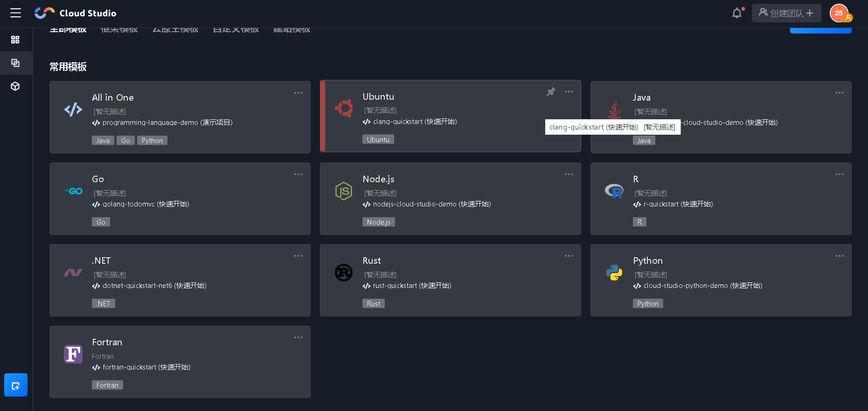Open the r-quickstart project link
The image size is (868, 411).
click(x=673, y=204)
